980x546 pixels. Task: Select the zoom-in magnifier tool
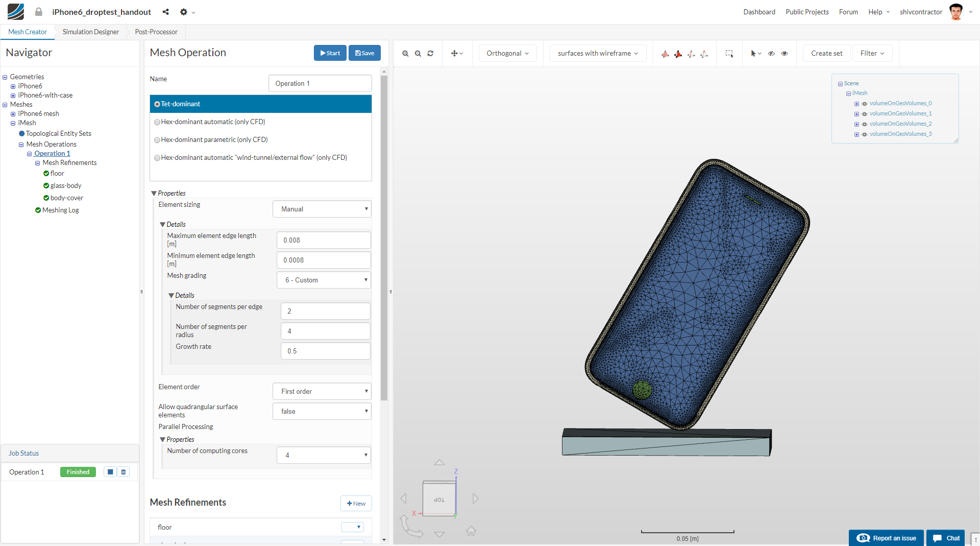click(x=405, y=53)
